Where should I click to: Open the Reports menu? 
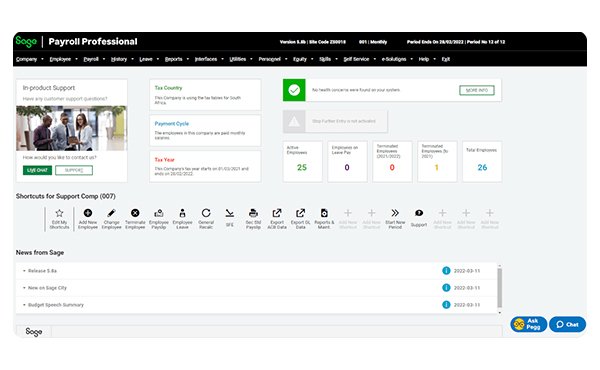[173, 59]
